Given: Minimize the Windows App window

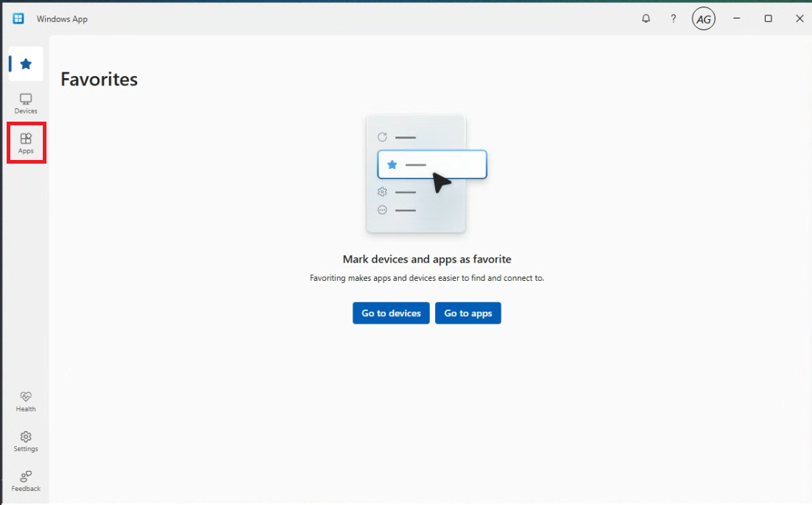Looking at the screenshot, I should (736, 18).
